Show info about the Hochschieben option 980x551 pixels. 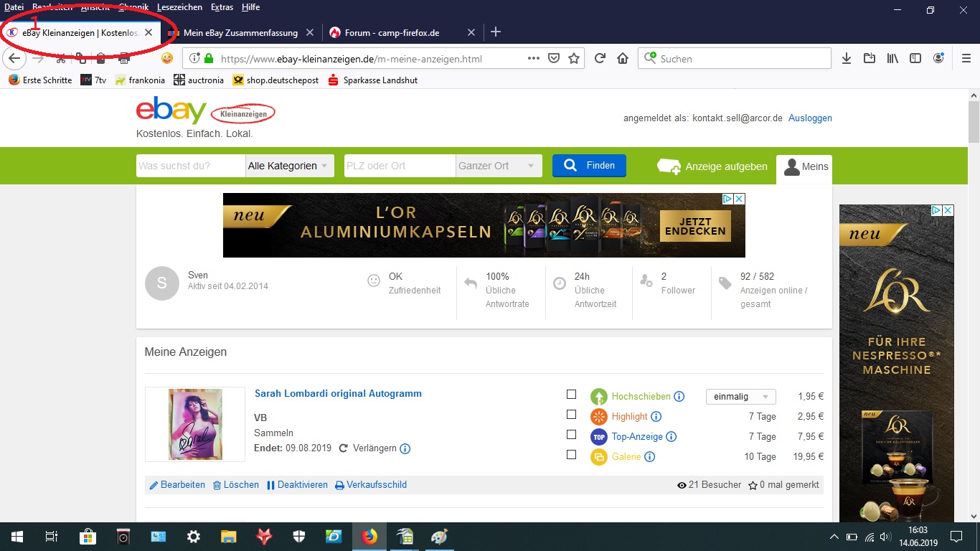pyautogui.click(x=679, y=397)
